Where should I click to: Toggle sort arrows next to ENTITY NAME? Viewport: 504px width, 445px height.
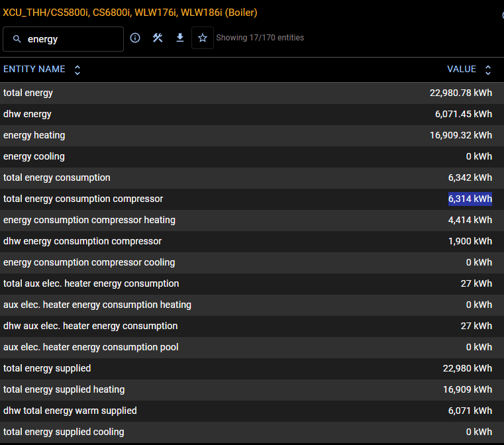77,70
